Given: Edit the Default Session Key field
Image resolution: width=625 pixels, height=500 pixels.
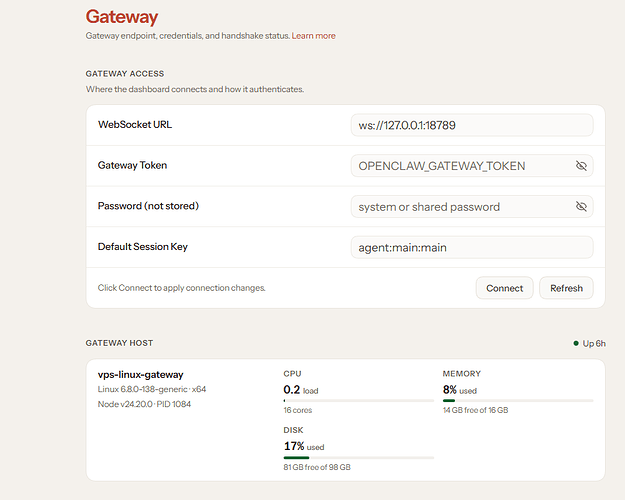Looking at the screenshot, I should coord(472,247).
